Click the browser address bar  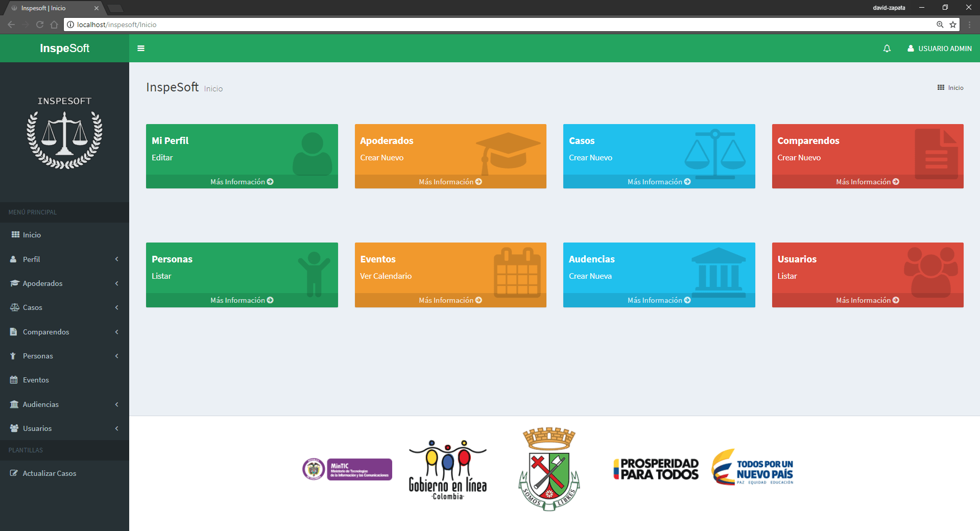point(500,25)
